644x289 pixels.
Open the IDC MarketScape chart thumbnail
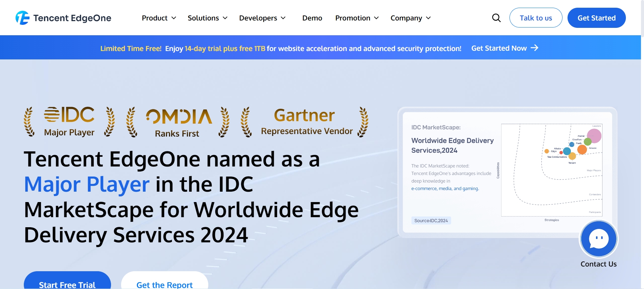tap(552, 170)
